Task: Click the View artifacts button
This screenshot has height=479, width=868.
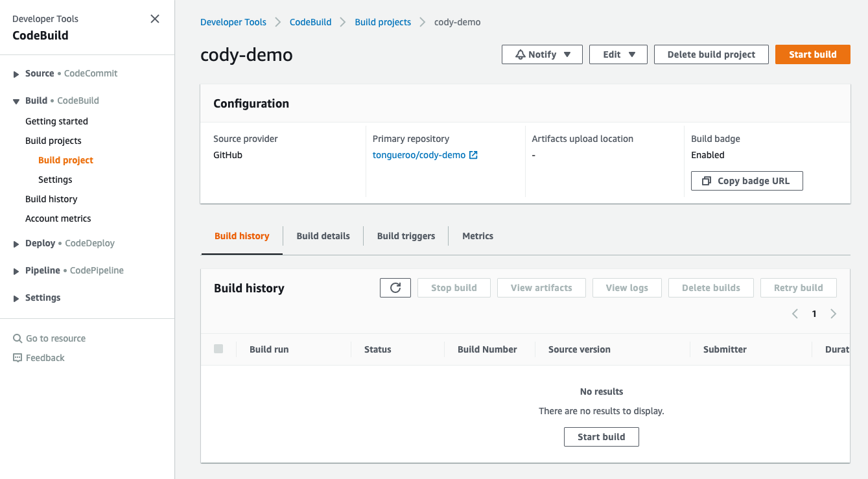Action: tap(541, 288)
